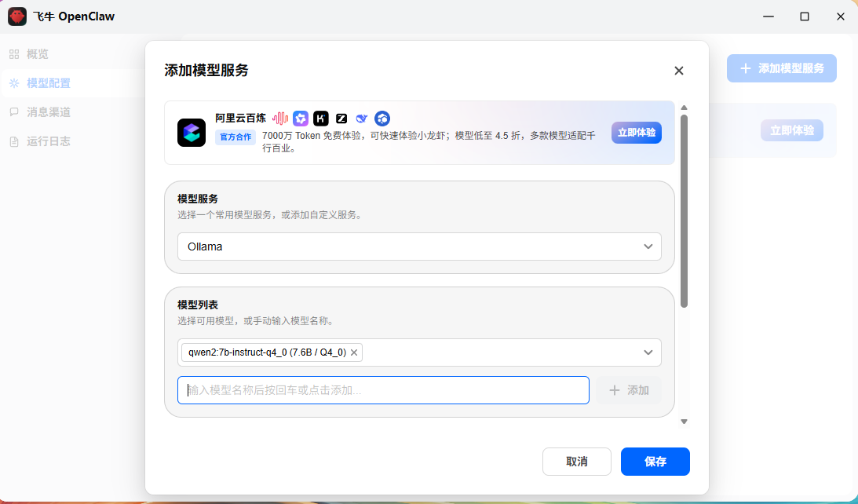
Task: Click the 飞牛 OpenClaw app logo
Action: click(16, 16)
